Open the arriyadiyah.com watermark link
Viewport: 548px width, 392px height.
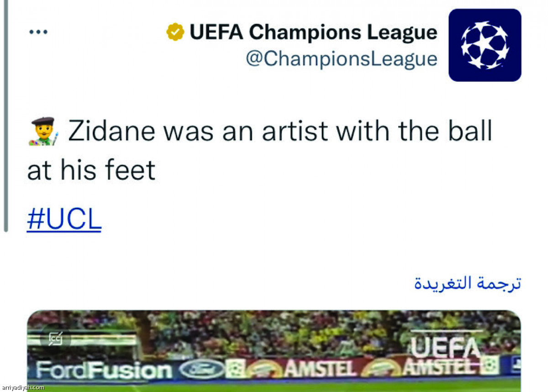pos(23,387)
